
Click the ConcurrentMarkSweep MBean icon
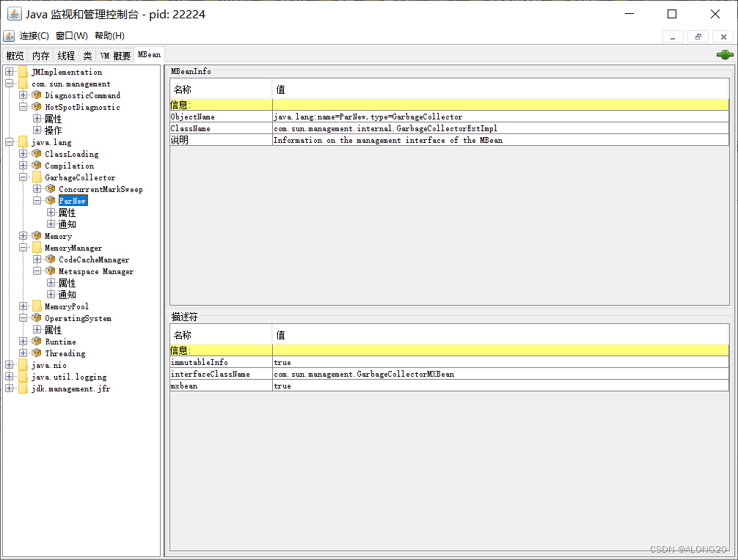[51, 189]
